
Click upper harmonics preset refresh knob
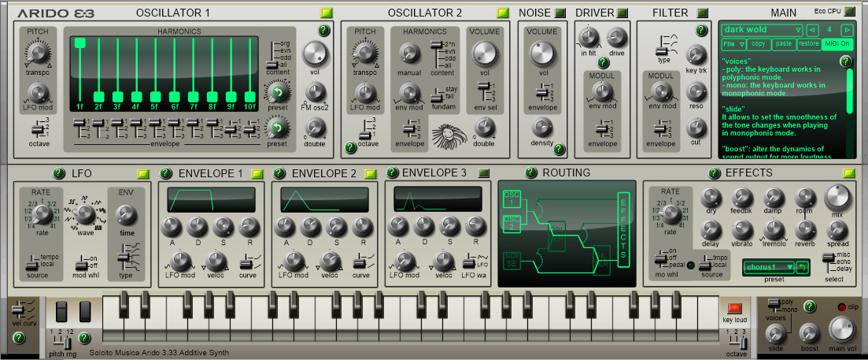click(x=277, y=91)
